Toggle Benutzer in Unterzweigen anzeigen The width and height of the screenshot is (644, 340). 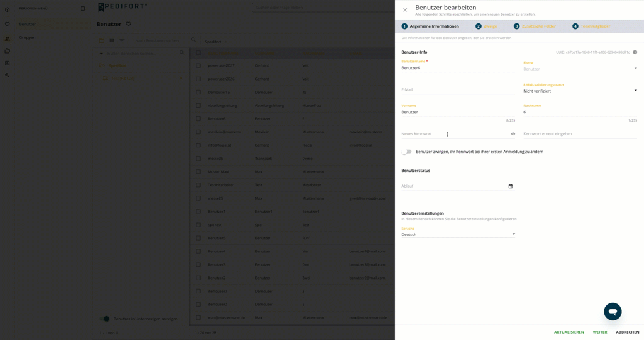pyautogui.click(x=105, y=319)
